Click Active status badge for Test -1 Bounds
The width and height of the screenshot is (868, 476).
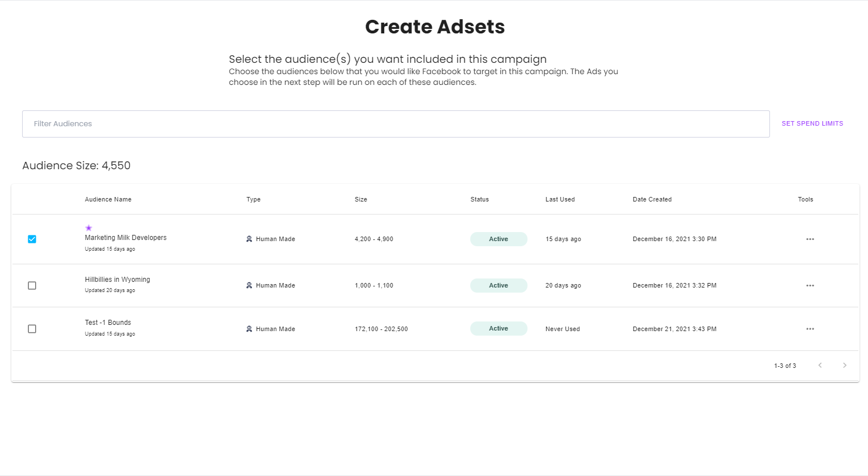coord(499,329)
